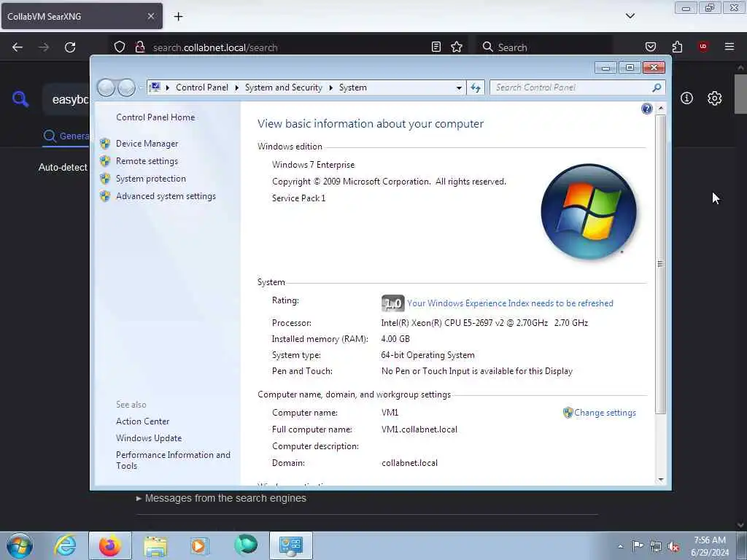This screenshot has height=560, width=747.
Task: Click the network tray icon
Action: click(656, 547)
